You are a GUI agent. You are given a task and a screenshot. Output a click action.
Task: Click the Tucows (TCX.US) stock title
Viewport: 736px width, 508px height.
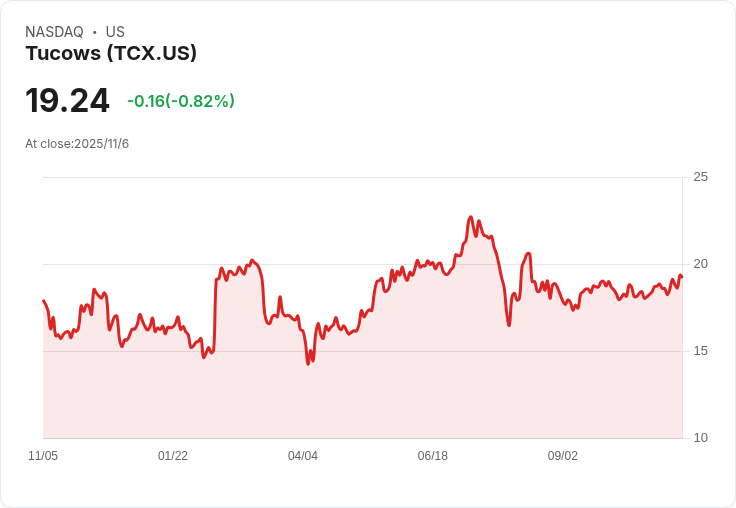pyautogui.click(x=111, y=53)
